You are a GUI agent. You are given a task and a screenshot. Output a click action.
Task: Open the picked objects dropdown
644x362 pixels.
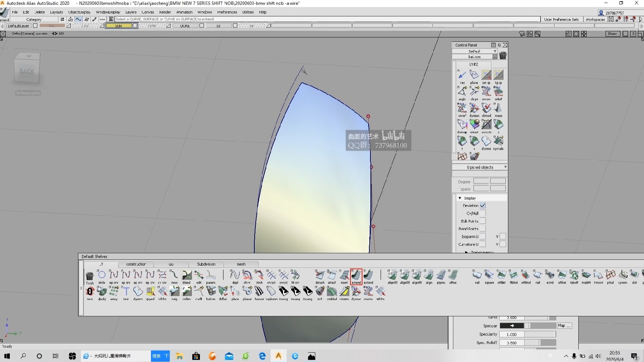480,167
